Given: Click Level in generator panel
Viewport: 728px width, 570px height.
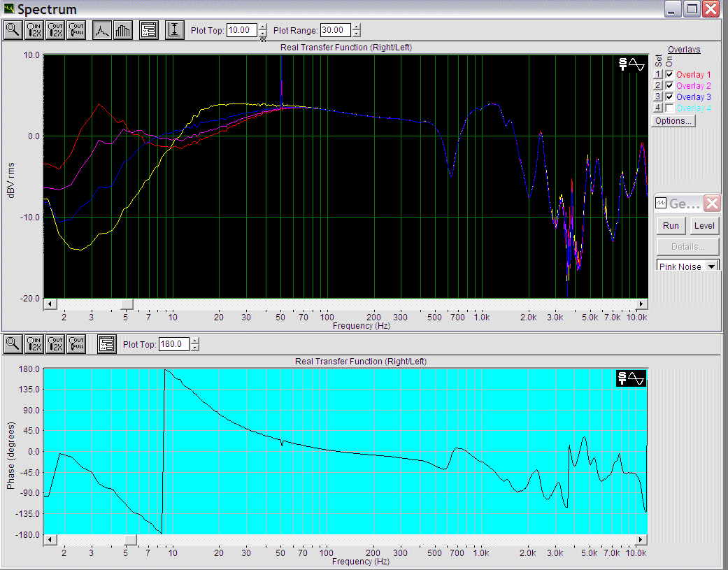Looking at the screenshot, I should tap(704, 226).
